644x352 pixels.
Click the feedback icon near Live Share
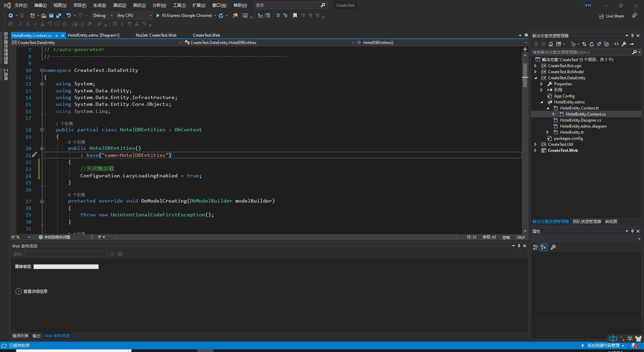635,16
